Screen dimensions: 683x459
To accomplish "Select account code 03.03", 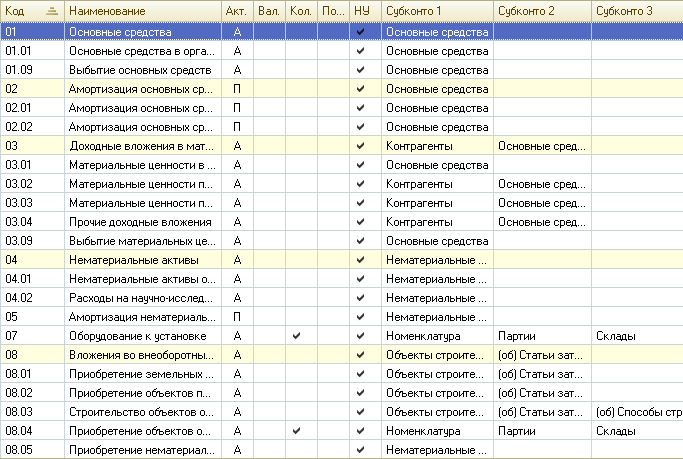I will [19, 203].
